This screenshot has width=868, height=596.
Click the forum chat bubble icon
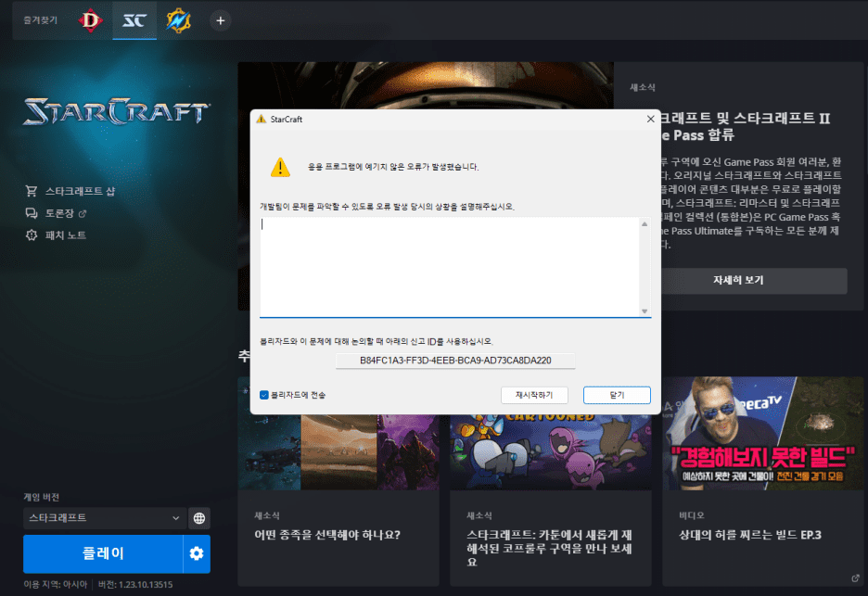(31, 213)
